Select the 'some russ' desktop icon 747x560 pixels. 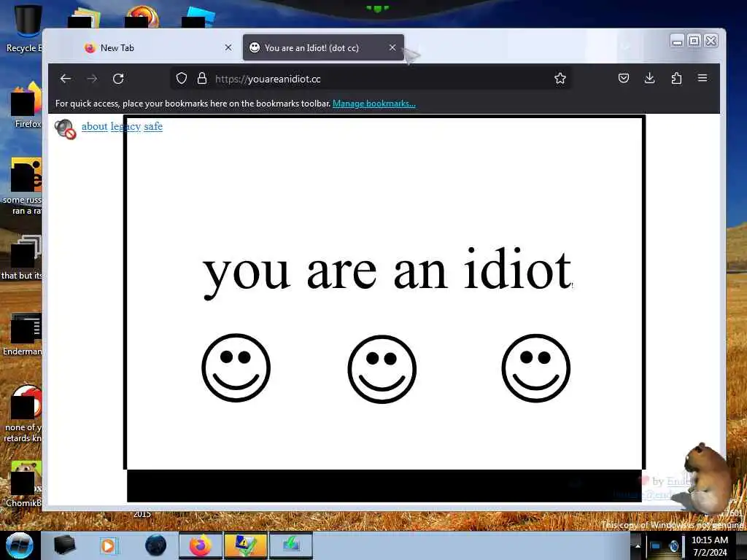(x=23, y=187)
